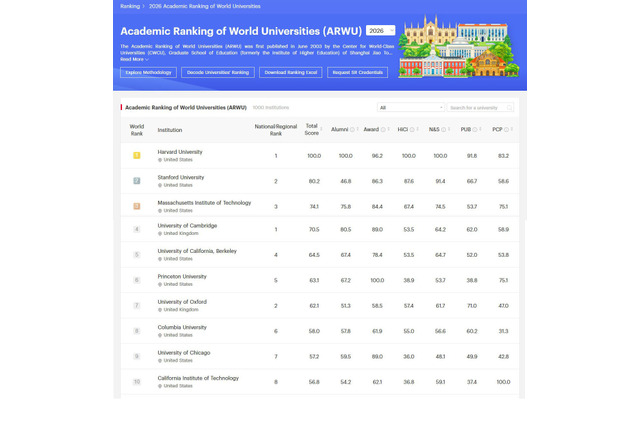The image size is (640, 426).
Task: Click the HiCi info icon
Action: click(x=412, y=130)
